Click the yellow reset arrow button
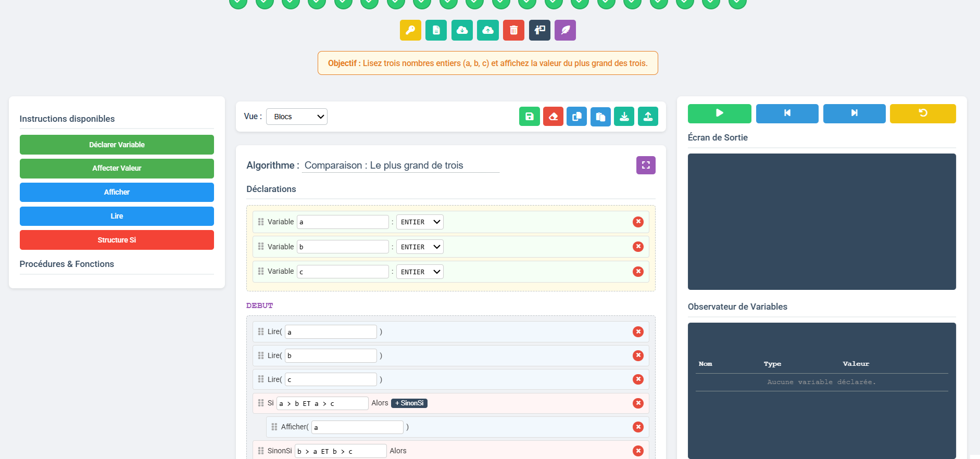980x459 pixels. coord(922,113)
